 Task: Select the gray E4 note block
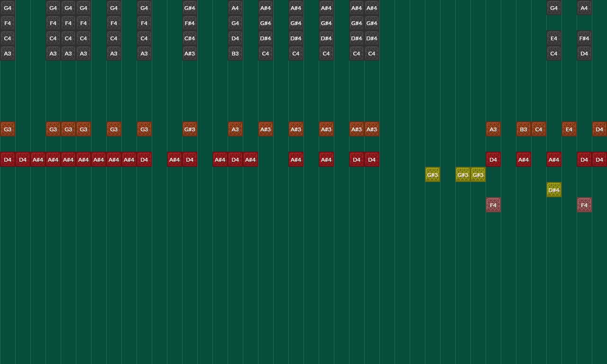tap(554, 38)
